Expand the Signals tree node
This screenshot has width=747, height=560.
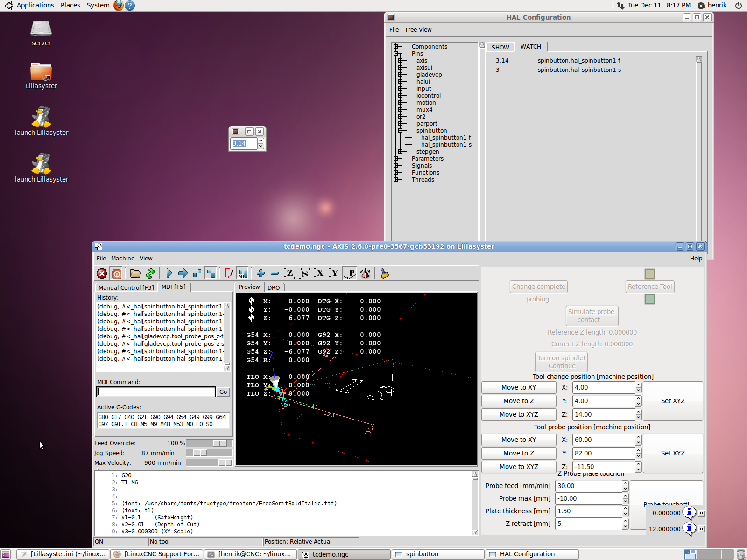396,165
